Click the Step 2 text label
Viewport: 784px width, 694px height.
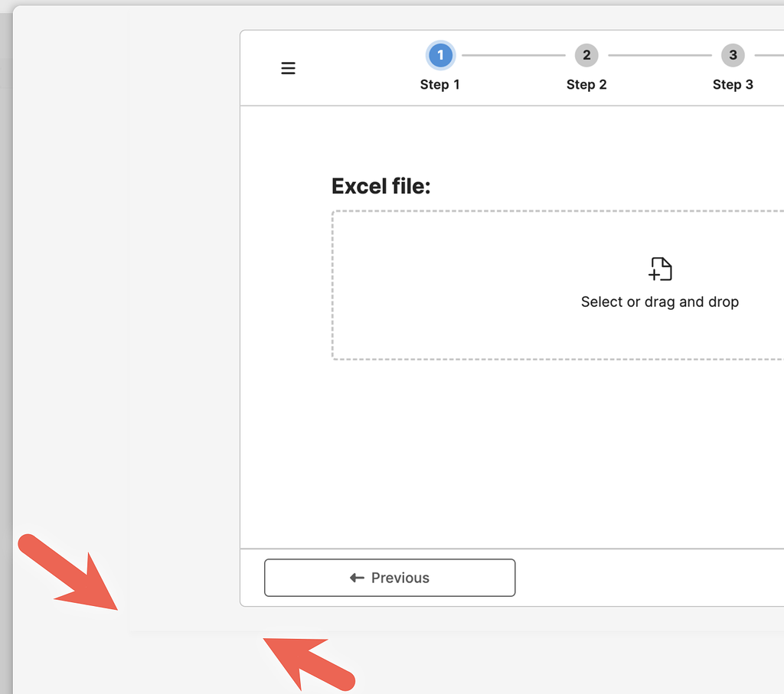click(586, 84)
